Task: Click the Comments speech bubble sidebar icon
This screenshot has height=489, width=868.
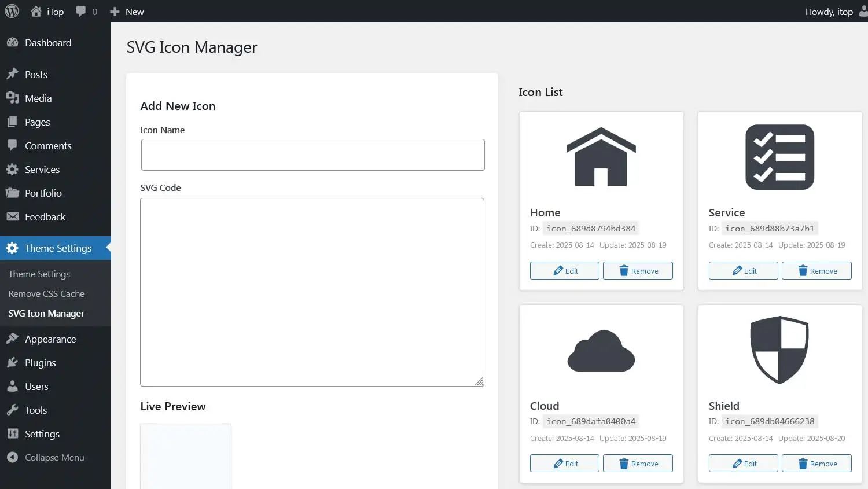Action: tap(12, 145)
